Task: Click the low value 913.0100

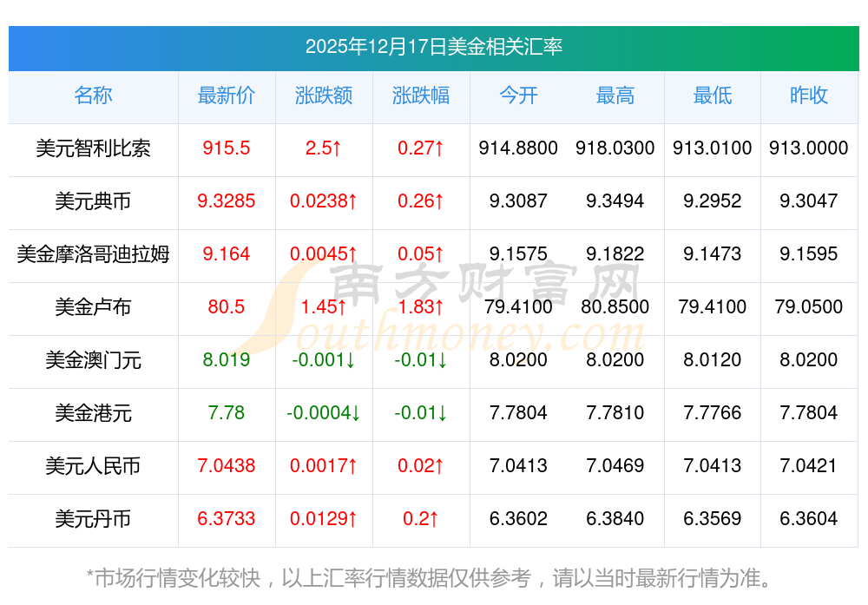Action: coord(712,148)
